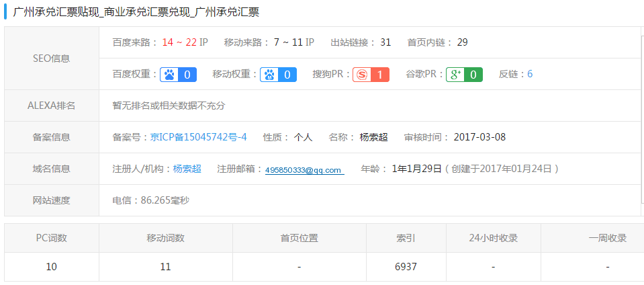Click the PC词数 value 10
The image size is (644, 285).
(x=52, y=267)
